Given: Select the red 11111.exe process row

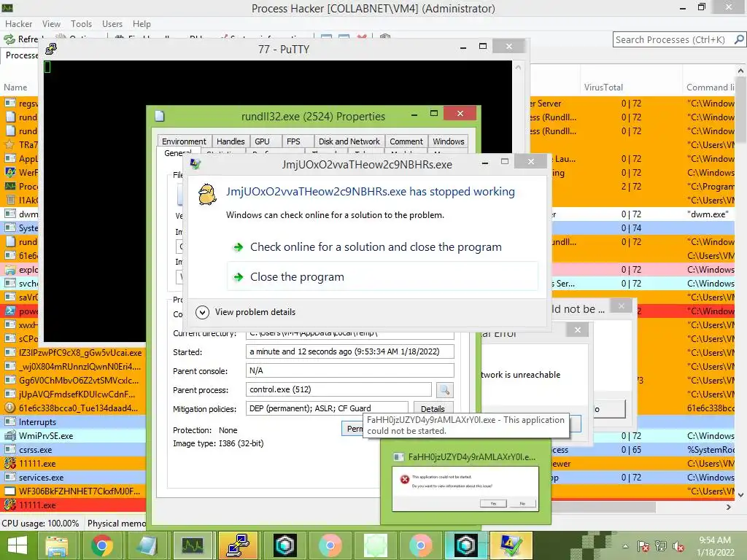Looking at the screenshot, I should [74, 505].
